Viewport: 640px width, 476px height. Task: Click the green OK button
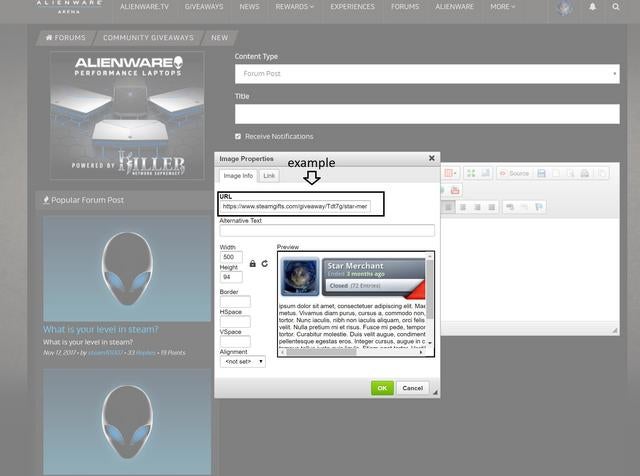pos(382,388)
